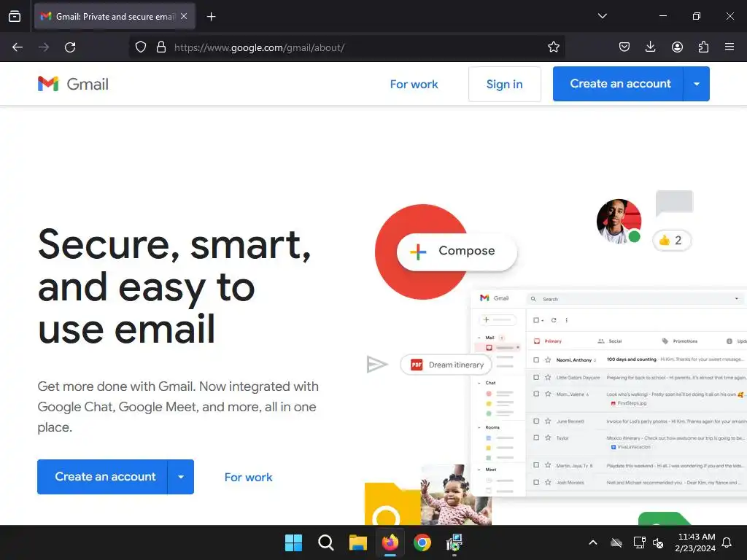Image resolution: width=747 pixels, height=560 pixels.
Task: Star the June Bennett email
Action: point(548,421)
